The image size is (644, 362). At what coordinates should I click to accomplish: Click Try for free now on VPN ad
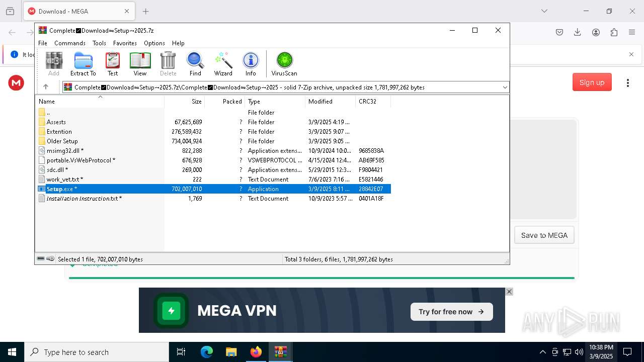451,312
